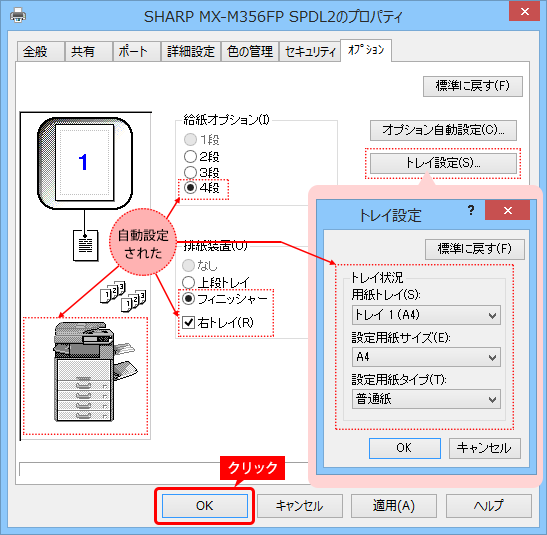547x535 pixels.
Task: Click the document page icon below the preview
Action: tap(85, 245)
